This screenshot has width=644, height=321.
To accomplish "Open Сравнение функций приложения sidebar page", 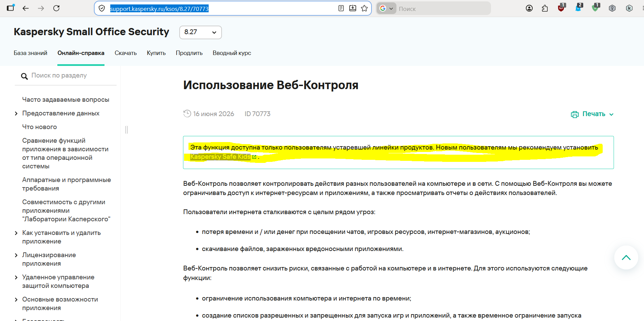I will (65, 153).
